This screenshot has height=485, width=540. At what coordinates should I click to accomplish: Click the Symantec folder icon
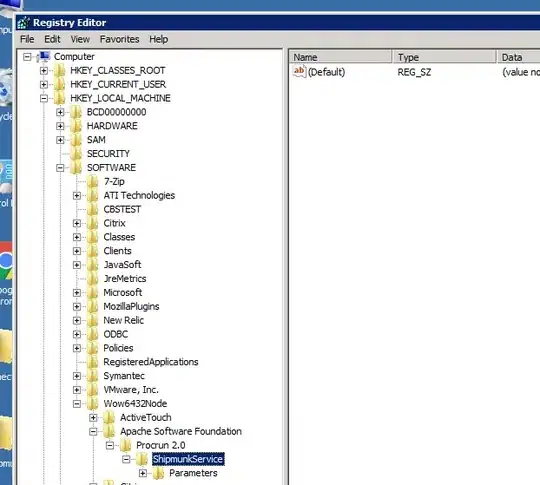click(92, 376)
